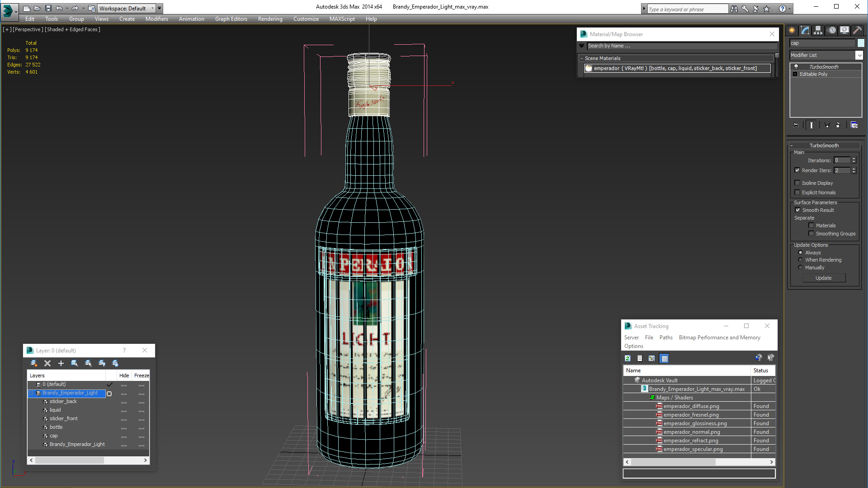
Task: Click Create New Layer icon in Layer dialog
Action: [34, 363]
